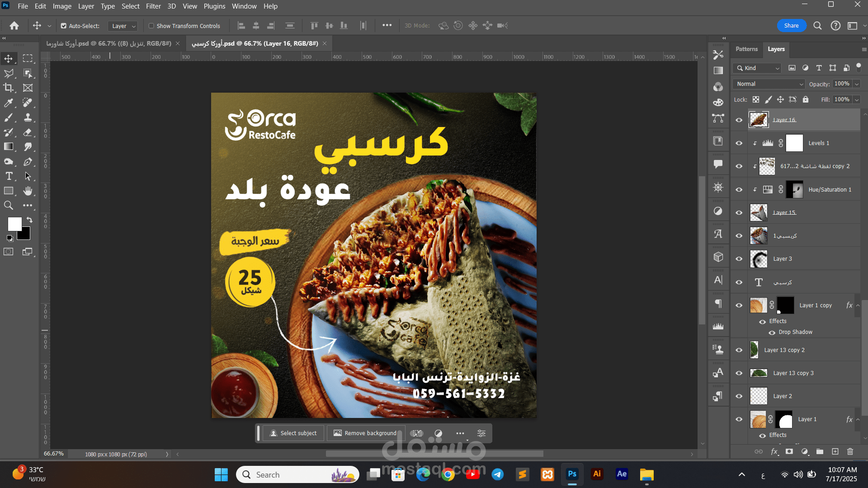Open the Fill slider dropdown arrow
The height and width of the screenshot is (488, 868).
(x=857, y=100)
